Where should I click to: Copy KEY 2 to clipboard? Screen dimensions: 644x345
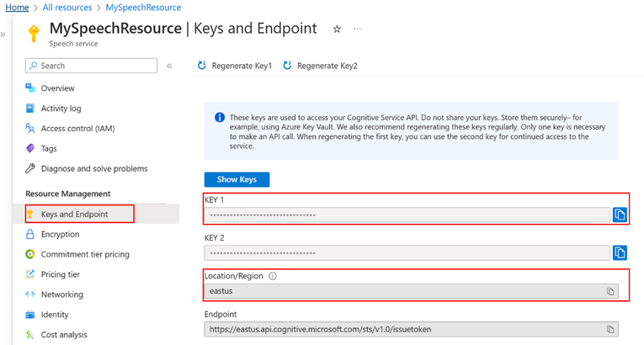click(x=620, y=252)
